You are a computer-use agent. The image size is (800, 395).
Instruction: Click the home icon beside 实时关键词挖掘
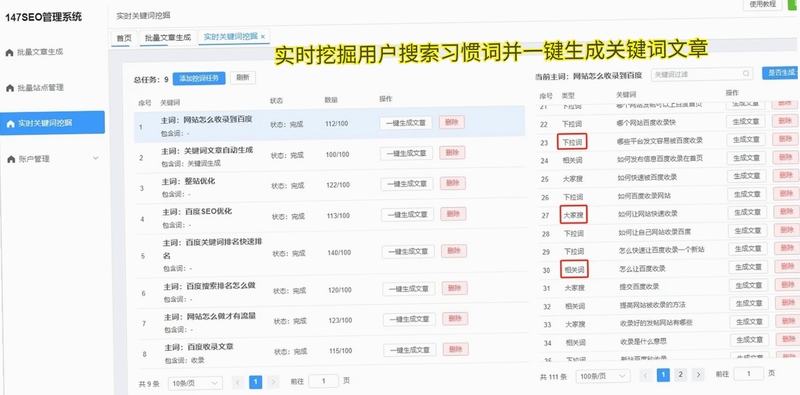point(10,124)
